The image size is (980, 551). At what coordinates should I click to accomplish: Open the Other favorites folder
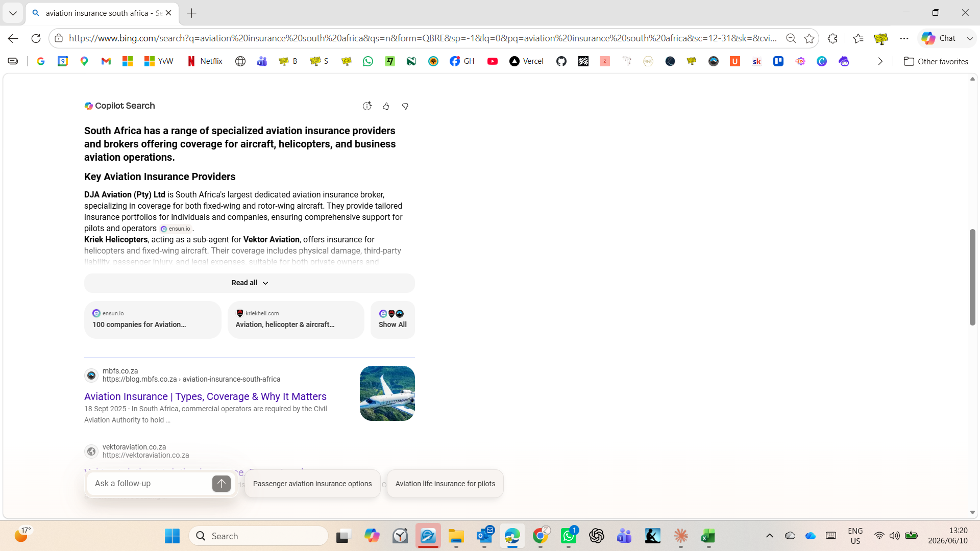pos(936,61)
